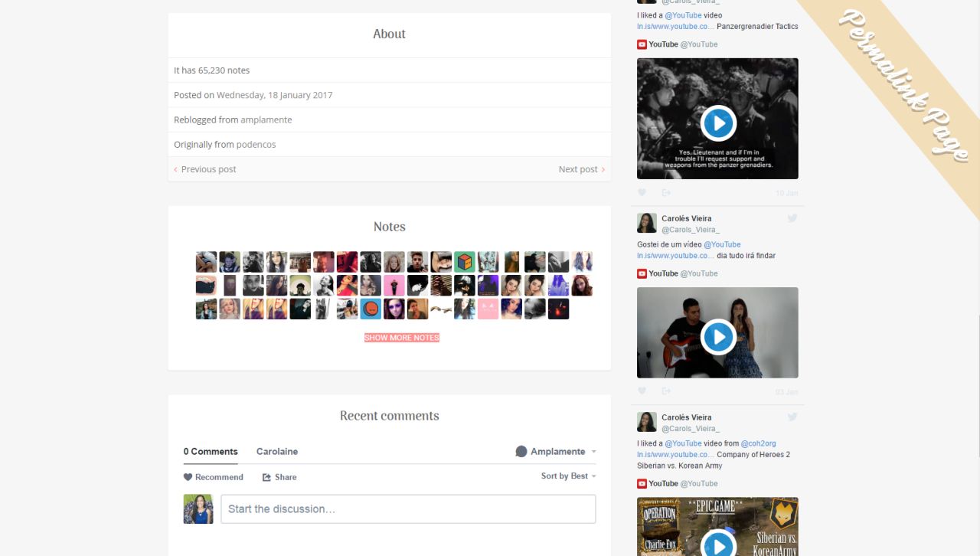Viewport: 980px width, 556px height.
Task: Click YouTube logo under Siberian vs. Korean Army text
Action: [x=642, y=483]
